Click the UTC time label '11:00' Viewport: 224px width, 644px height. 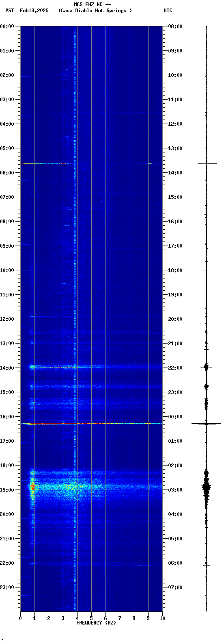pos(175,100)
